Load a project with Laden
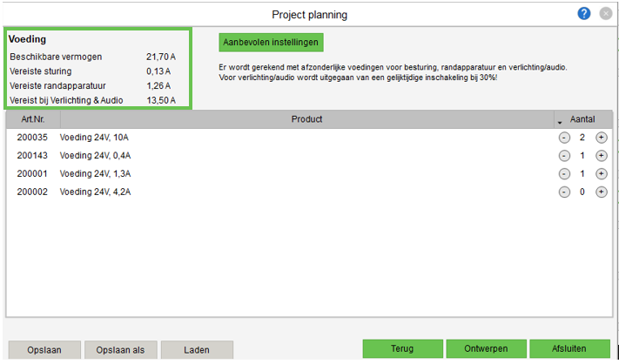 coord(197,350)
